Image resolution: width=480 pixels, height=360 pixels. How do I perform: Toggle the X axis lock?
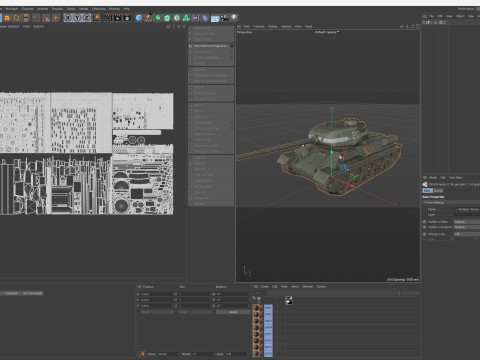(x=68, y=18)
